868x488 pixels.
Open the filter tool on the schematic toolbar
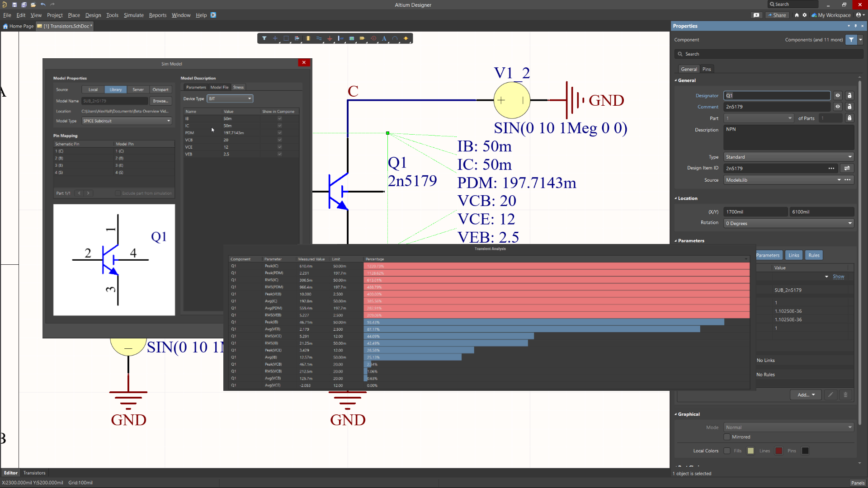(265, 38)
